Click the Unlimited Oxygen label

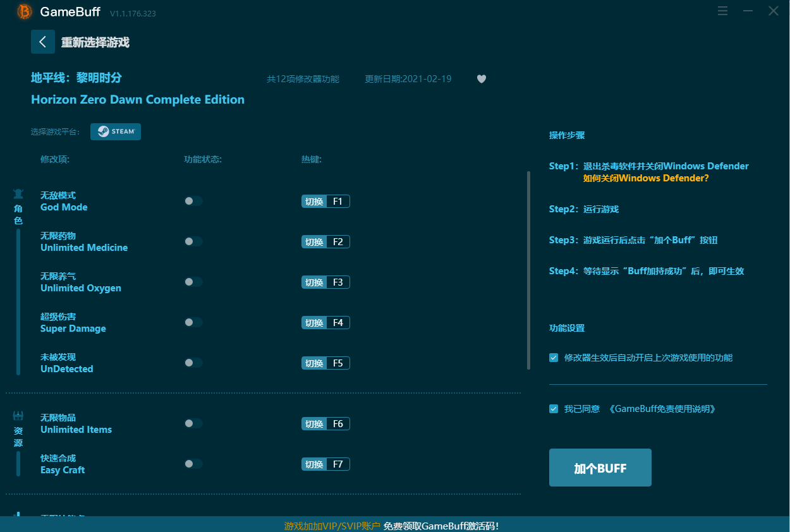coord(81,288)
